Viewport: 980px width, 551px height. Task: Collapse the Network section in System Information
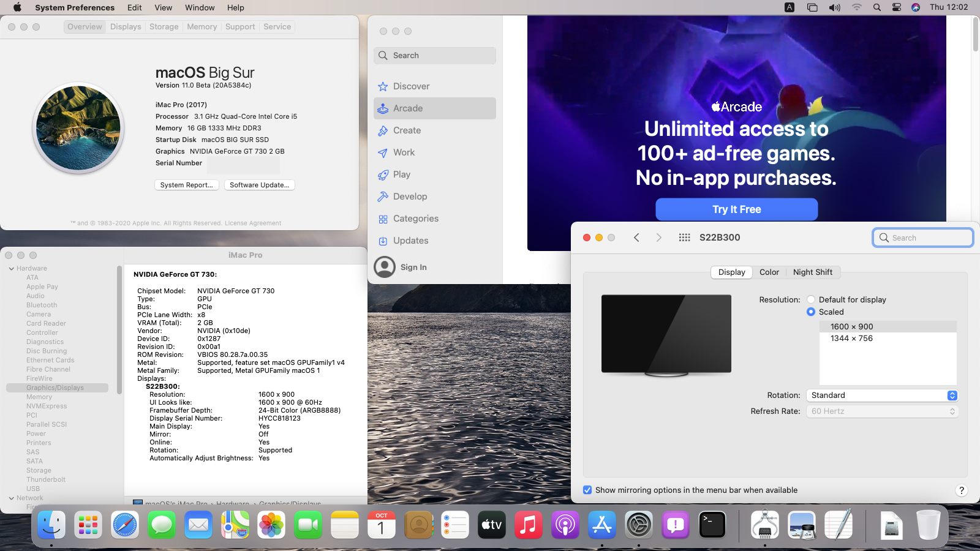tap(12, 498)
